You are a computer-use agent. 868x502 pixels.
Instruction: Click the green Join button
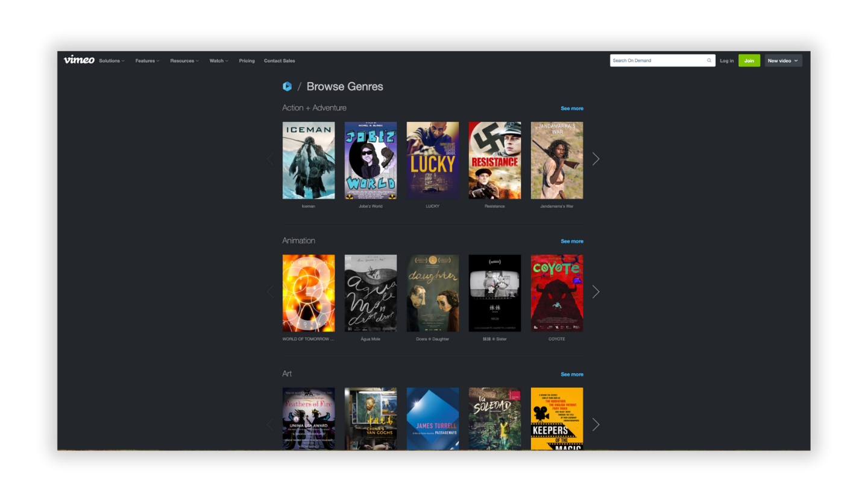tap(749, 60)
